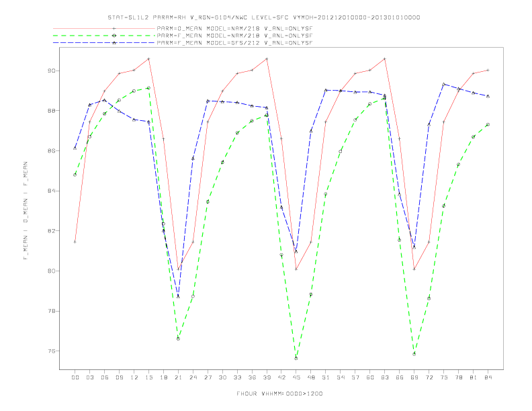This screenshot has width=532, height=411.
Task: Click y-axis tick label 86
Action: pos(52,151)
